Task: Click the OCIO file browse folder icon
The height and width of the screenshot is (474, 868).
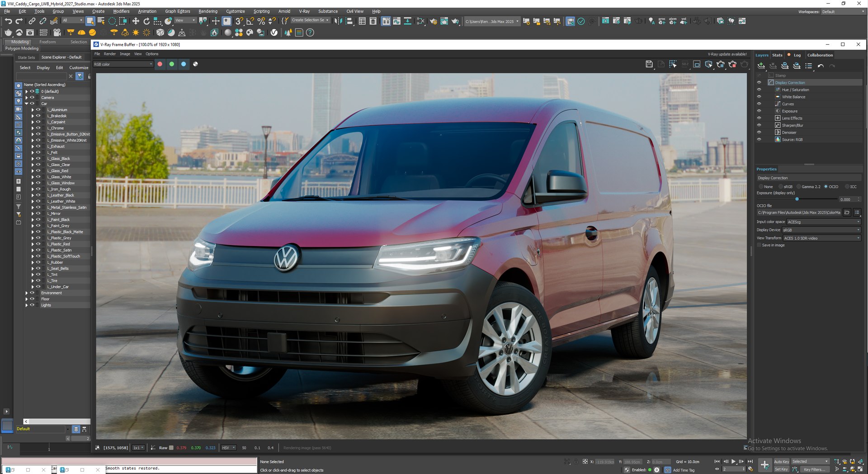Action: click(847, 213)
